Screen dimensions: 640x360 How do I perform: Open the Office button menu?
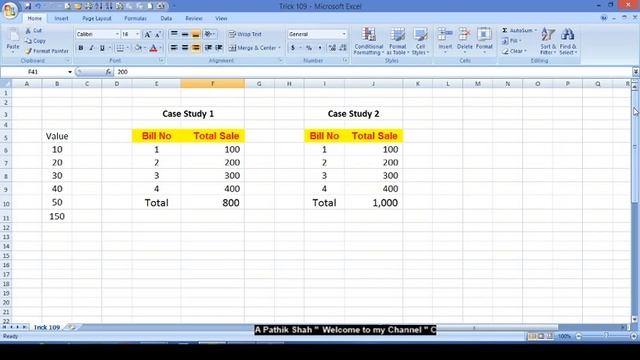pos(9,9)
